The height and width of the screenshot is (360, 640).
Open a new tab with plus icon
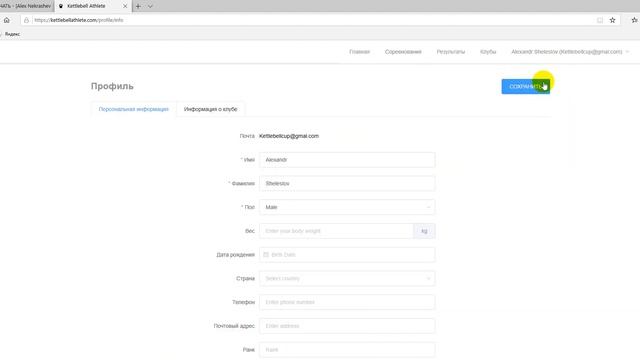[138, 6]
